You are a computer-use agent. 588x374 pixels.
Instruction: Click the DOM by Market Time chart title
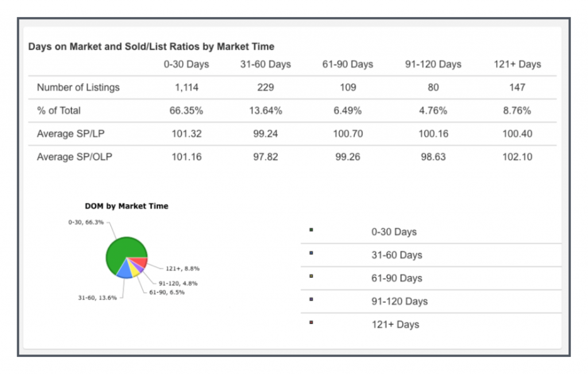(126, 206)
